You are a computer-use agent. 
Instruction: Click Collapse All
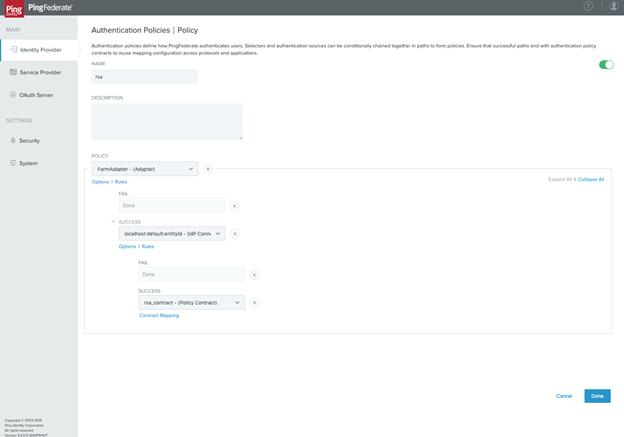tap(591, 179)
